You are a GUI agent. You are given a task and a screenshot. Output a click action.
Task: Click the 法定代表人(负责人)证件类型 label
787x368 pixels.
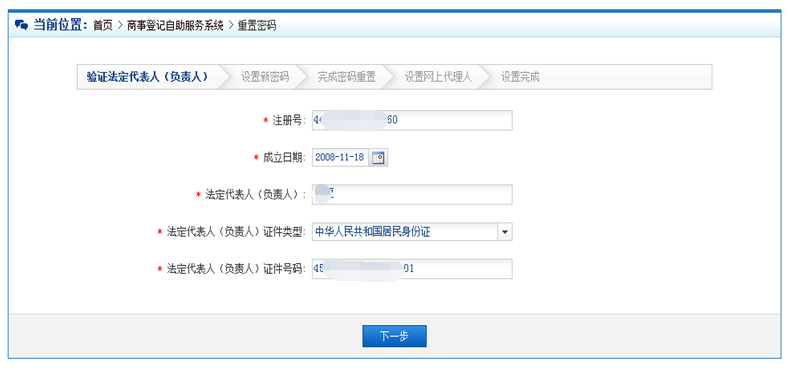click(236, 232)
